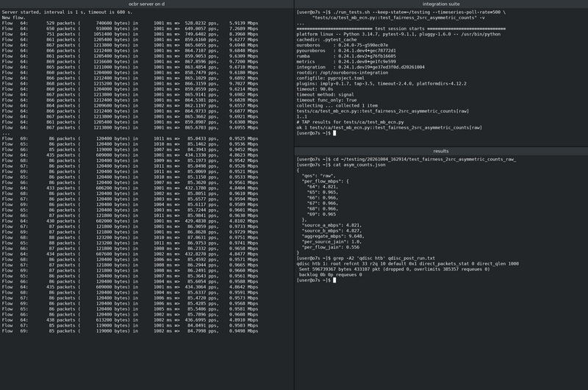Click the ouroboros version '0.24.0-75-g590ec07e'
This screenshot has height=390, width=588.
click(x=363, y=45)
